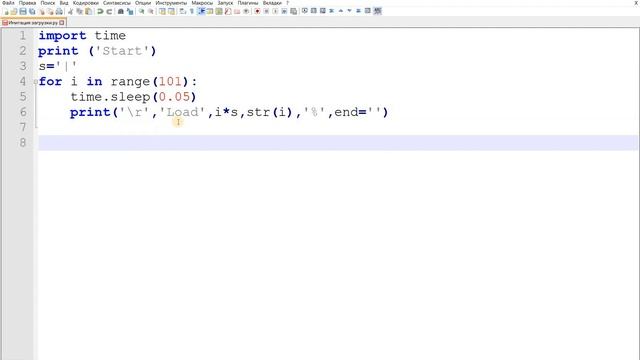This screenshot has height=360, width=640.
Task: Close the Имитация загрузки.py tab
Action: tap(62, 23)
